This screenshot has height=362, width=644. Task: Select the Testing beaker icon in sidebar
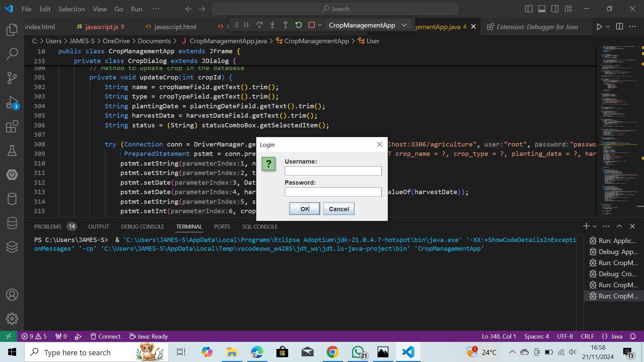[12, 151]
